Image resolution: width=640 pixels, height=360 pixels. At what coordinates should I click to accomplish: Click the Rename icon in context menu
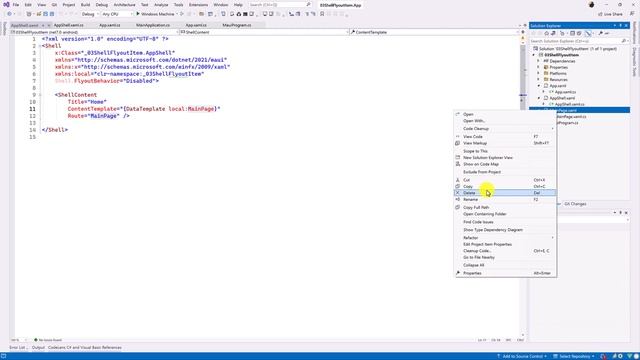tap(458, 200)
